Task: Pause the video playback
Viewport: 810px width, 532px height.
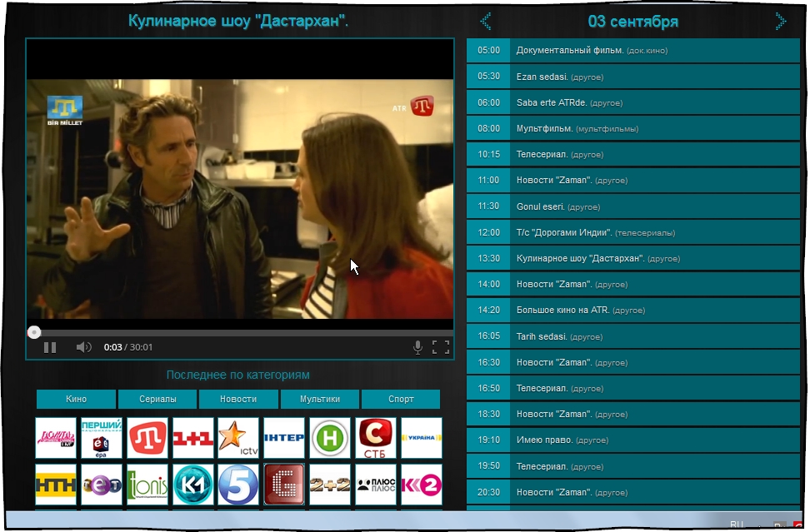Action: coord(50,347)
